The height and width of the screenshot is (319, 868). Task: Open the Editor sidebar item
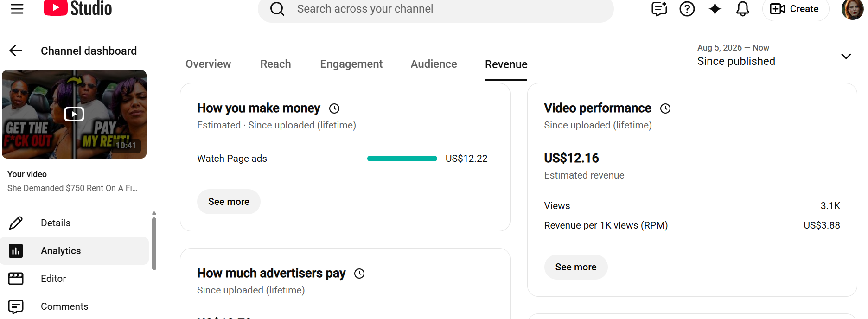coord(74,279)
